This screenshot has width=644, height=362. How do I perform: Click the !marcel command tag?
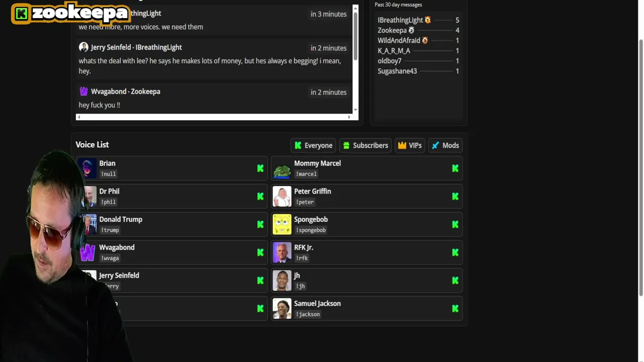click(x=306, y=174)
